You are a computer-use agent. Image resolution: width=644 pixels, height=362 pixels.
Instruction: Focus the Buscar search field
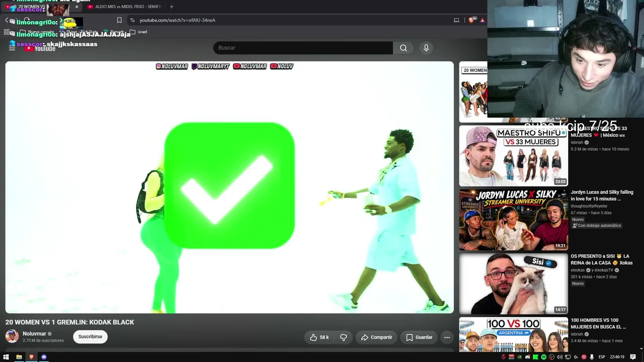point(303,48)
